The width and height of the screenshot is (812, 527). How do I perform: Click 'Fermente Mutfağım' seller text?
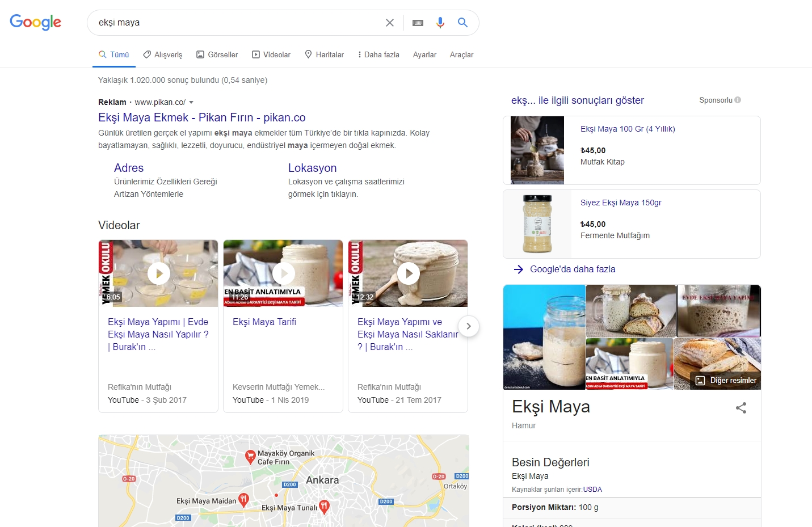tap(615, 235)
